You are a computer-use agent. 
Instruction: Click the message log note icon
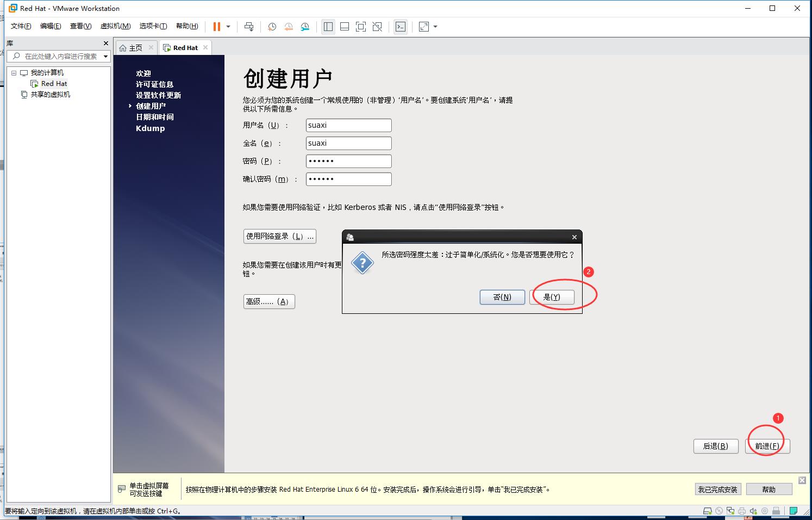[794, 511]
